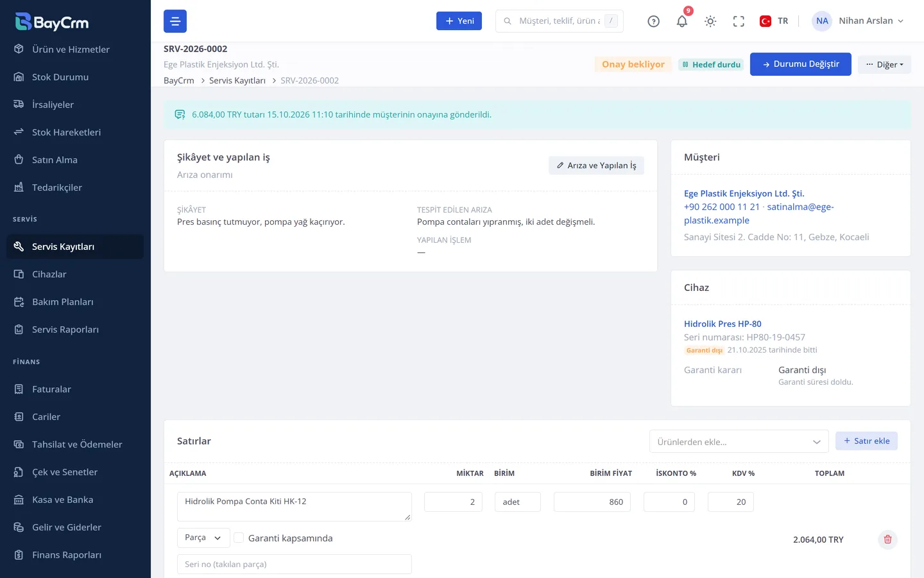
Task: Open Servis Raporları sidebar item
Action: pos(75,329)
